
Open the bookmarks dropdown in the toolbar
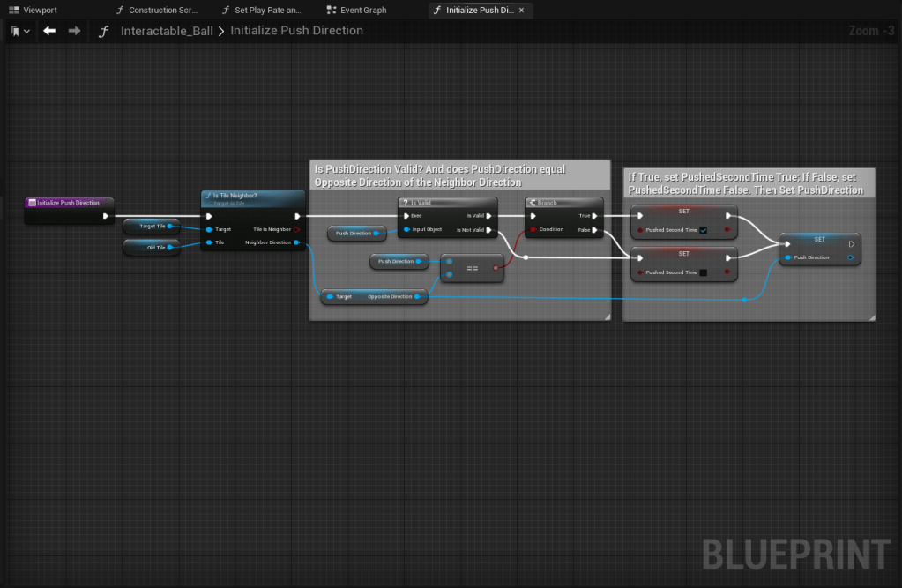19,31
